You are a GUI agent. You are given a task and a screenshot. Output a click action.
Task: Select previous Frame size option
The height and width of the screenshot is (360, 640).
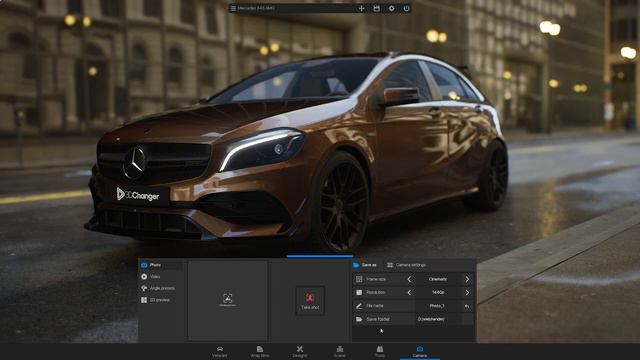[409, 279]
